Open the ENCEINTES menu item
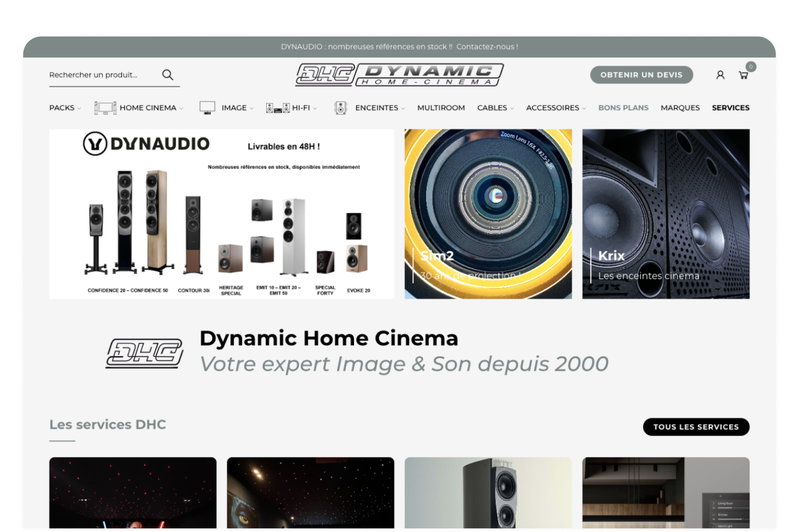The height and width of the screenshot is (532, 799). [x=376, y=108]
